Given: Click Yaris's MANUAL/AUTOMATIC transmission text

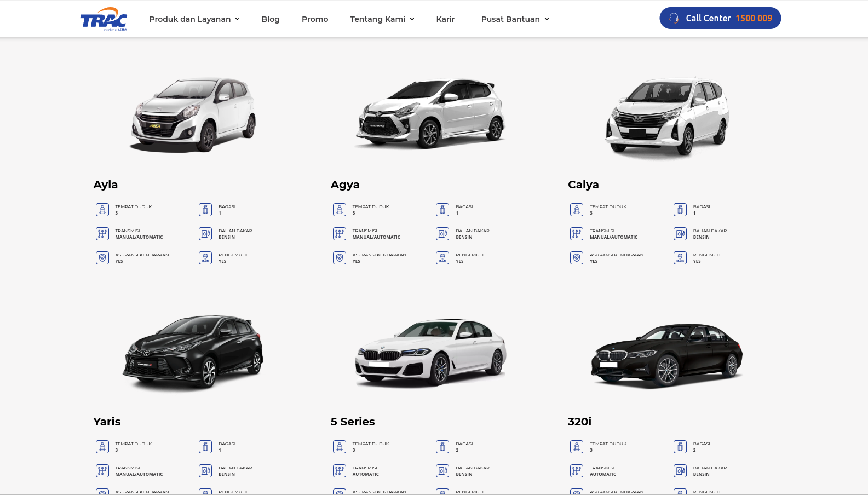Looking at the screenshot, I should tap(139, 474).
